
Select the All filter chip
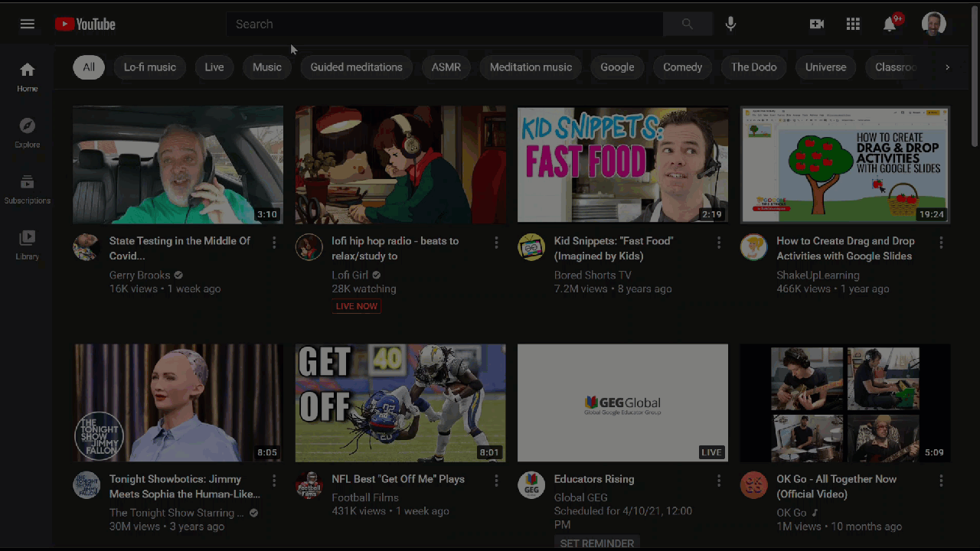pos(89,67)
